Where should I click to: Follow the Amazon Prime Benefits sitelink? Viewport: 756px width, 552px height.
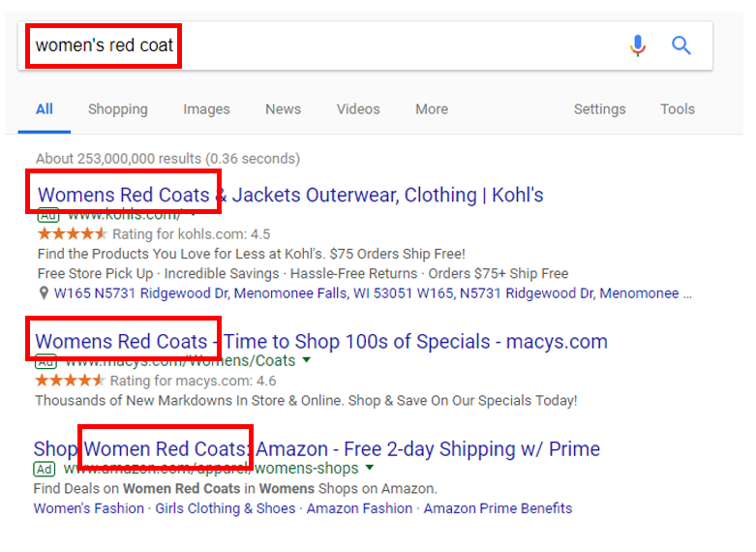tap(498, 508)
